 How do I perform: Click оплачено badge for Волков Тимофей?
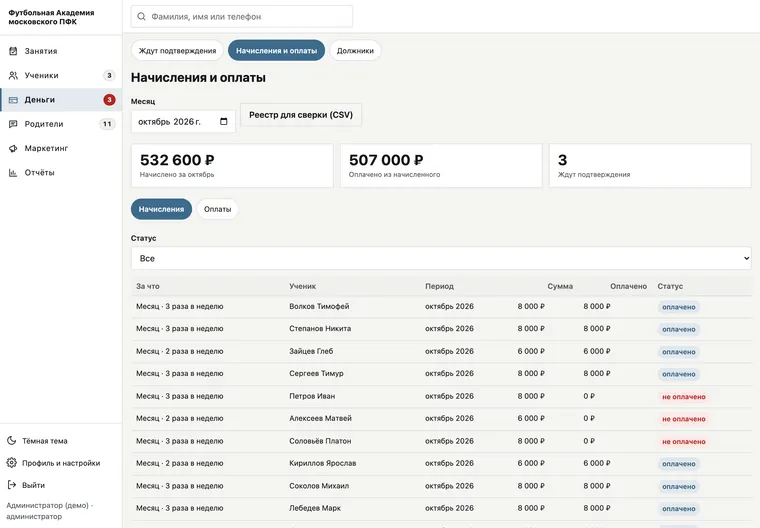coord(679,307)
